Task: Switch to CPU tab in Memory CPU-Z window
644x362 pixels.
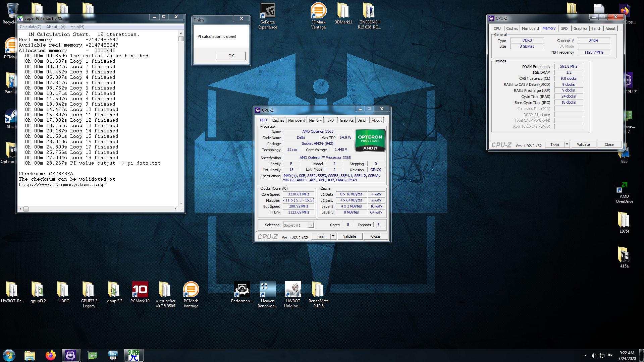Action: click(x=497, y=28)
